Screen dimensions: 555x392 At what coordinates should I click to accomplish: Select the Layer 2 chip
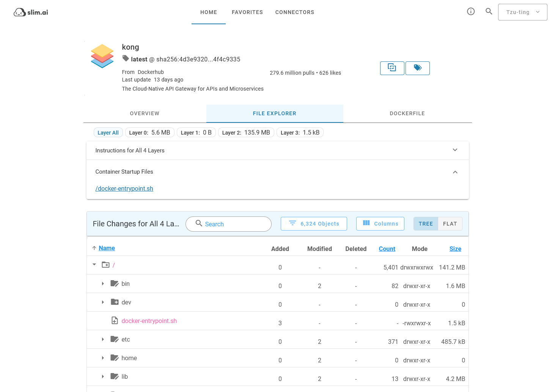[246, 132]
